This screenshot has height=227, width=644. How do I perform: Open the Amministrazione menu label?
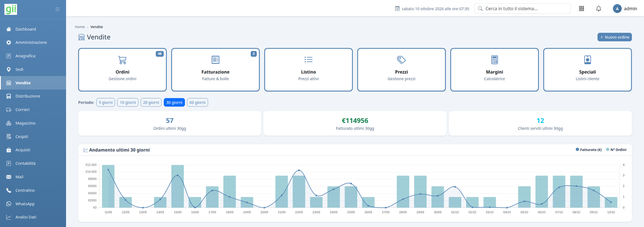[31, 42]
